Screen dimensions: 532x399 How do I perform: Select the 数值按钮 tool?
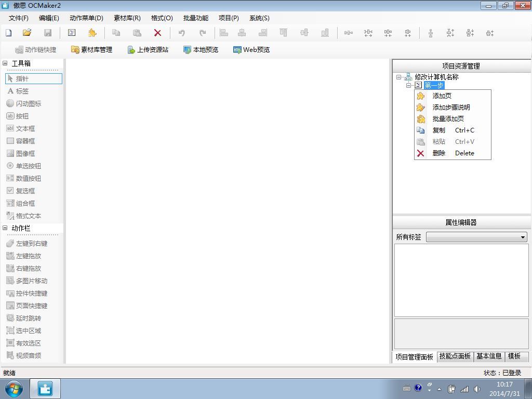(x=34, y=179)
